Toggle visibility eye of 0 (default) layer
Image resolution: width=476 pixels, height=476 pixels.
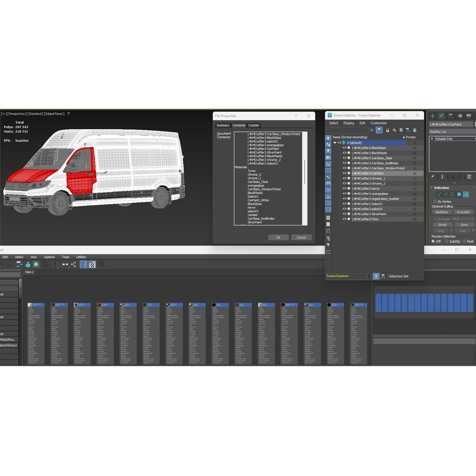click(x=339, y=143)
